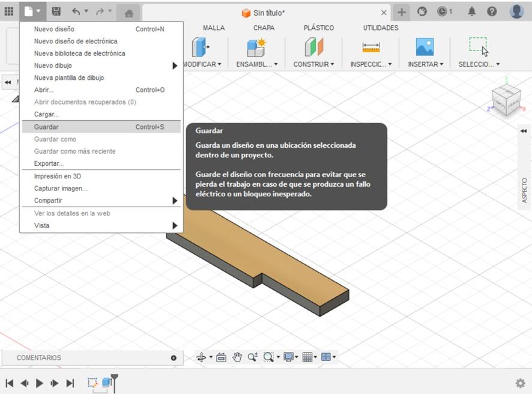Collapse the browser panel double arrow
Screen dimensions: 532x394
click(x=8, y=82)
